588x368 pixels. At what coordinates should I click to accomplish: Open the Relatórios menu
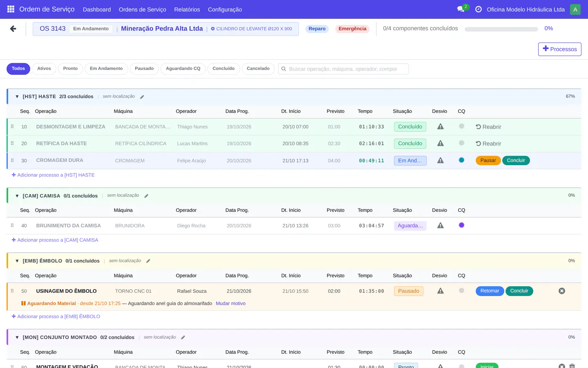click(x=187, y=9)
